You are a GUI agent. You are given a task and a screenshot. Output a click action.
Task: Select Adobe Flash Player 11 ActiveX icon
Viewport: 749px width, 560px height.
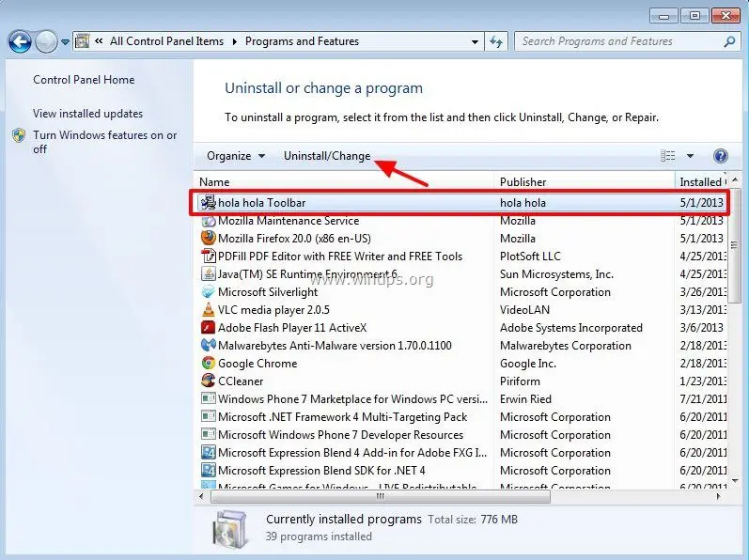tap(209, 328)
